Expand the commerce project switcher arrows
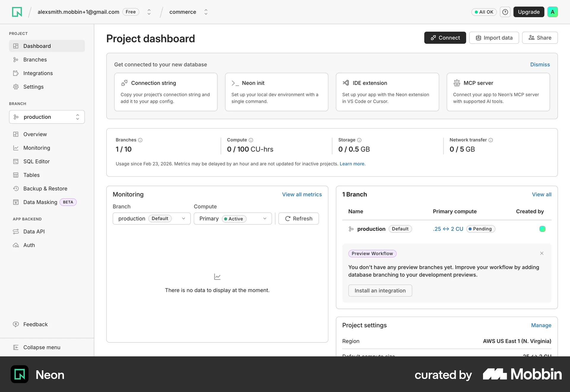The width and height of the screenshot is (570, 392). coord(206,12)
